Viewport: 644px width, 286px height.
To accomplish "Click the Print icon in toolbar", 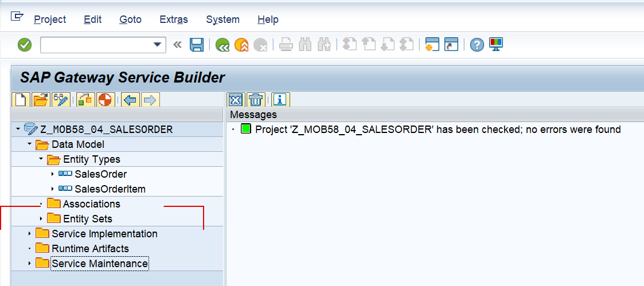I will 286,45.
